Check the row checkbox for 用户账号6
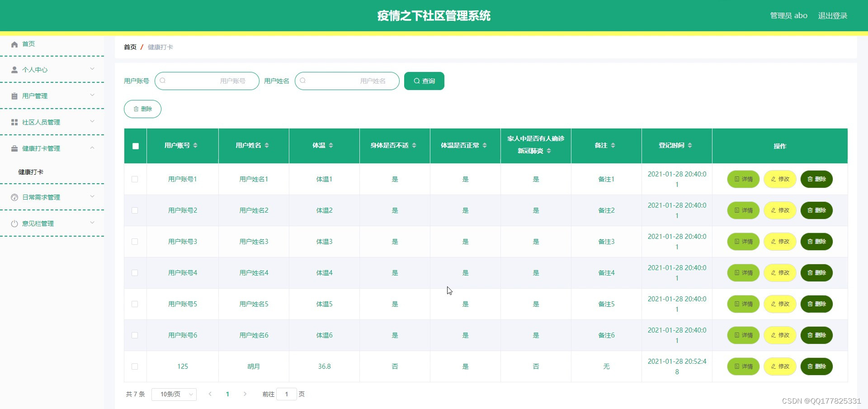Image resolution: width=868 pixels, height=409 pixels. (135, 335)
